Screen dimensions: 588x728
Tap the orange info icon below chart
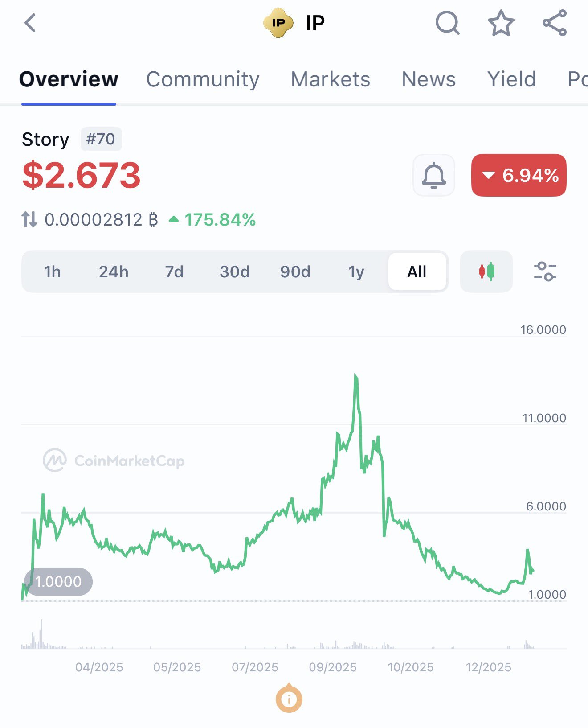(289, 699)
